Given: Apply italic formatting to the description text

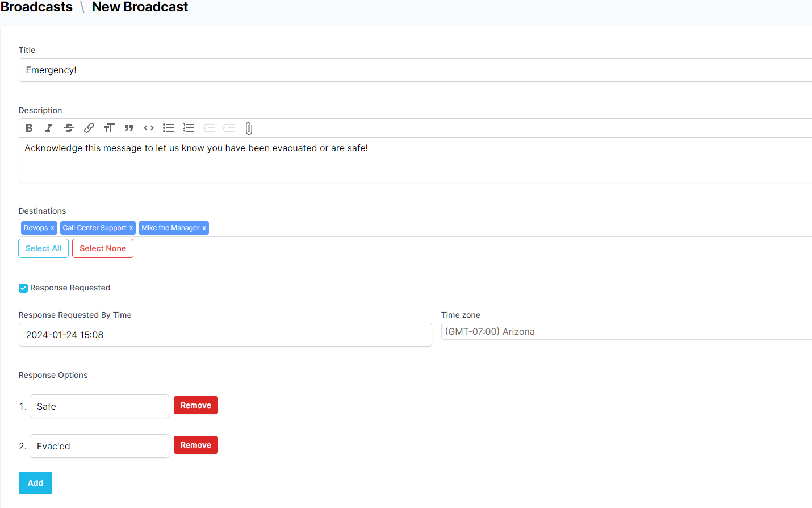Looking at the screenshot, I should (49, 127).
